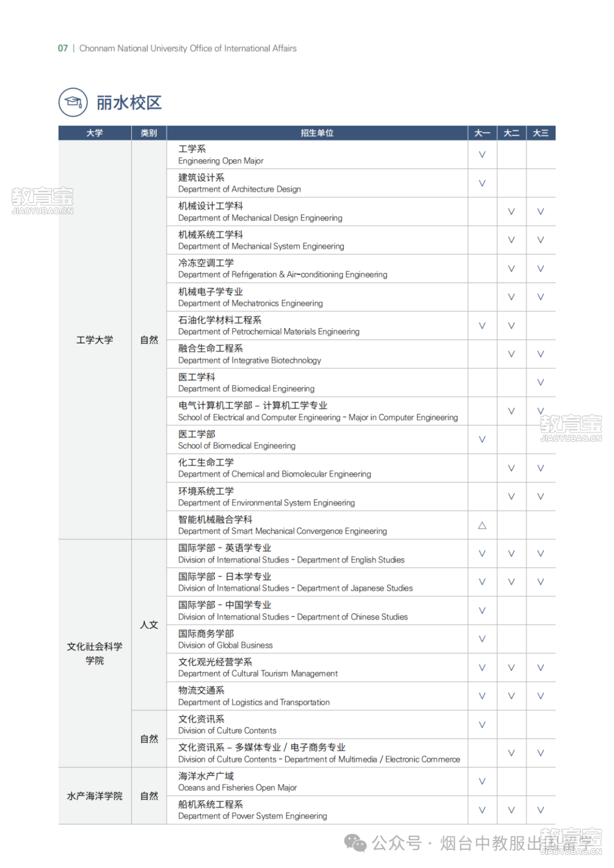Select the Department of Japanese Studies line
614x868 pixels.
coord(296,588)
